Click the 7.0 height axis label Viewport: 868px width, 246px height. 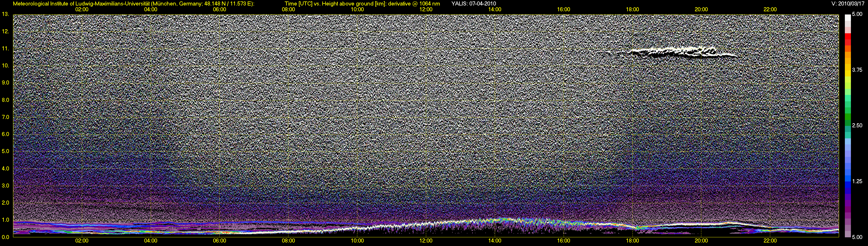coord(5,117)
